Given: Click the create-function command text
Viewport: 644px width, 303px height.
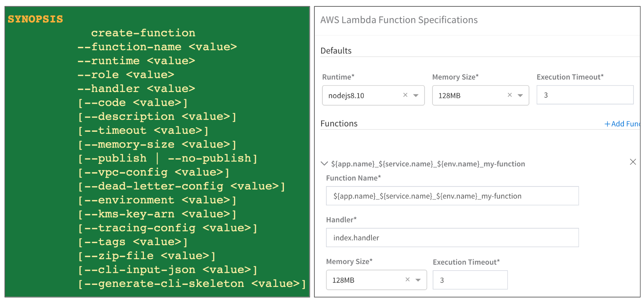Looking at the screenshot, I should 143,33.
